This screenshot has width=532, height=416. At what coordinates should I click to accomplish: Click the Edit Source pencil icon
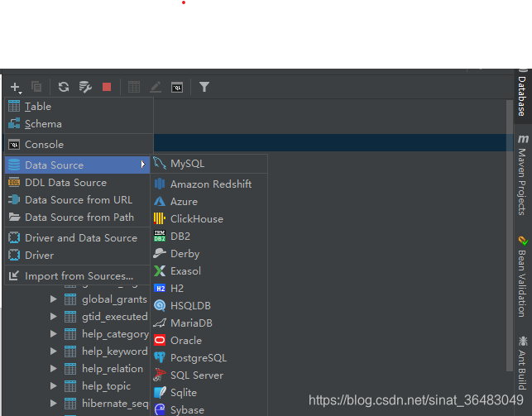click(156, 87)
